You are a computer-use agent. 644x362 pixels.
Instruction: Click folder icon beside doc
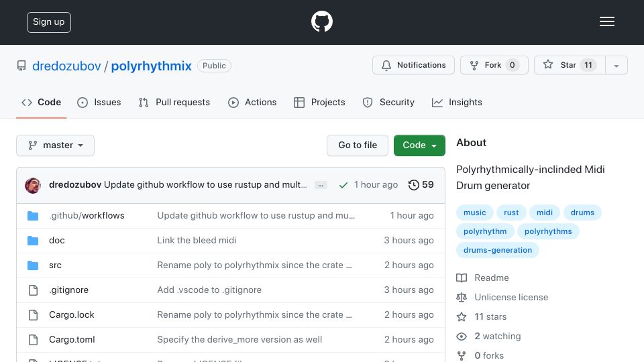click(33, 241)
